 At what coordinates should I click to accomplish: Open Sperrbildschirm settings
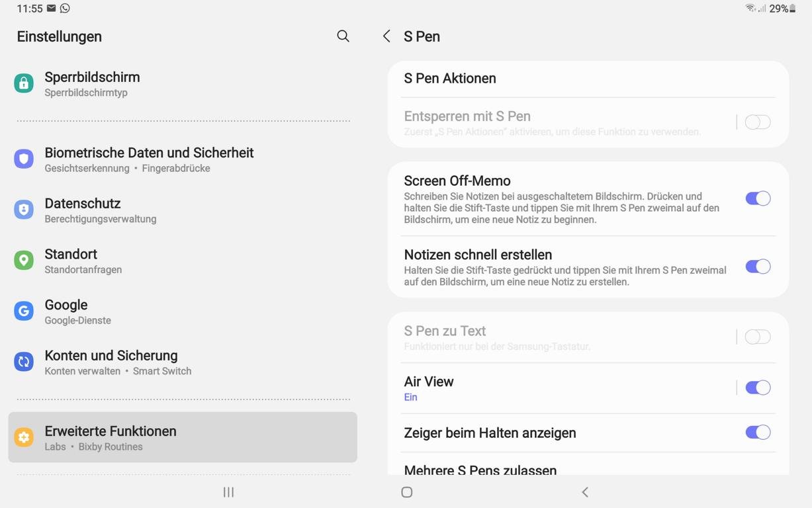[183, 83]
